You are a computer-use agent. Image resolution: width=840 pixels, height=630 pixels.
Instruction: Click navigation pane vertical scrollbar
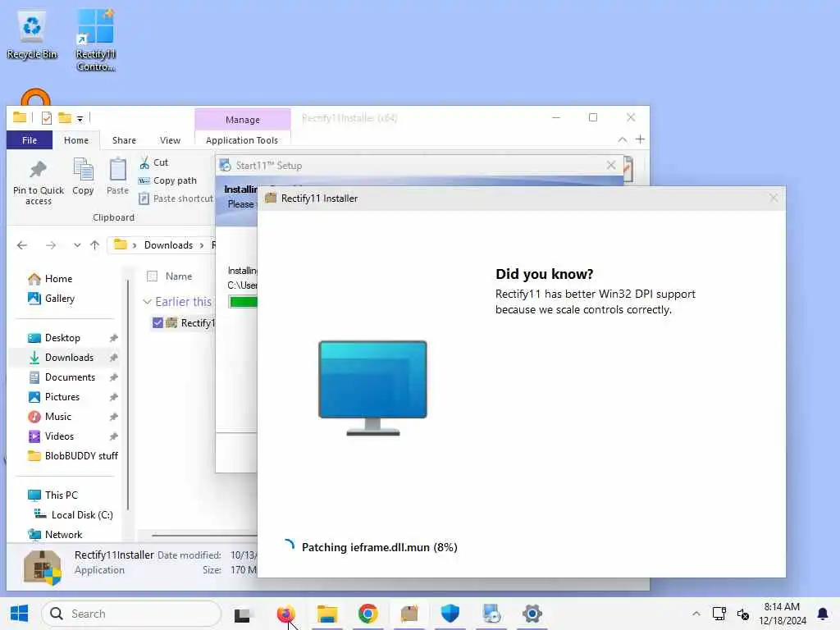point(127,394)
